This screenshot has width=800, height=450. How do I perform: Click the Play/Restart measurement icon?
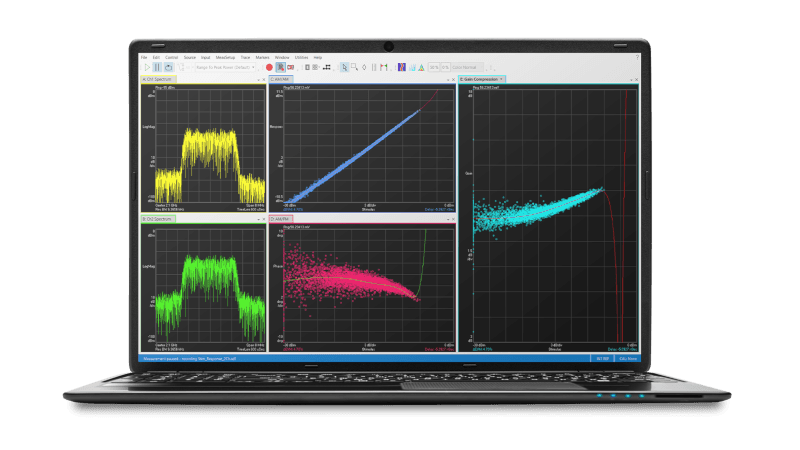(146, 67)
